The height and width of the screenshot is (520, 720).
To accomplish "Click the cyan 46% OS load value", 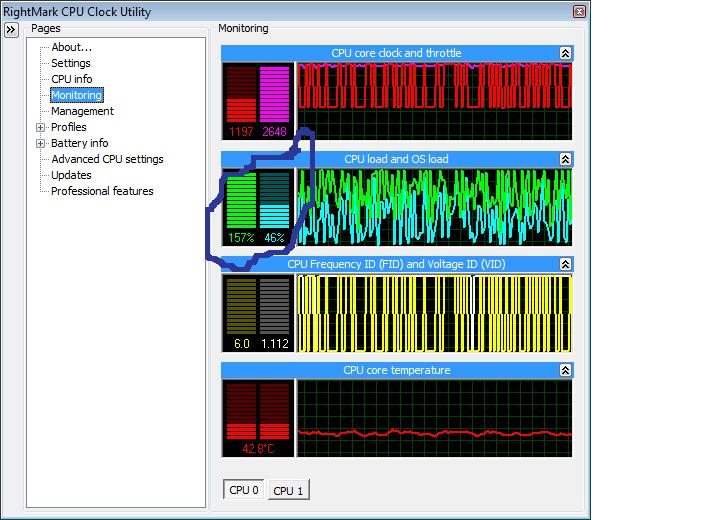I will click(275, 238).
